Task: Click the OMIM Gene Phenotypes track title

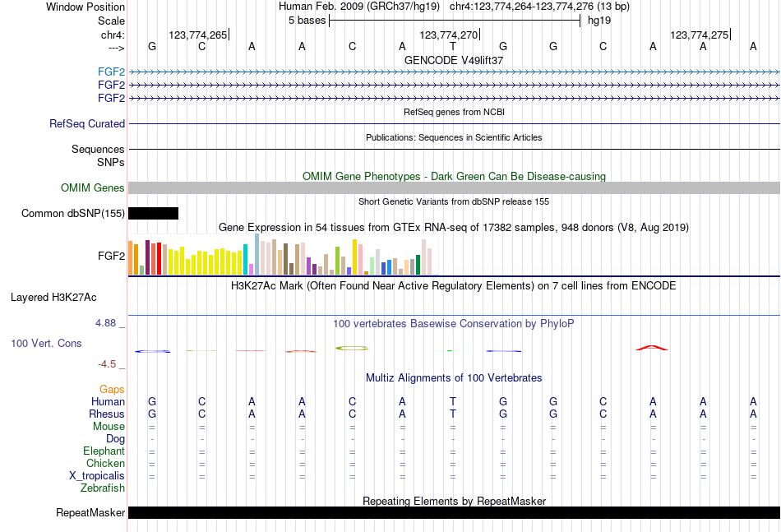Action: coord(454,176)
